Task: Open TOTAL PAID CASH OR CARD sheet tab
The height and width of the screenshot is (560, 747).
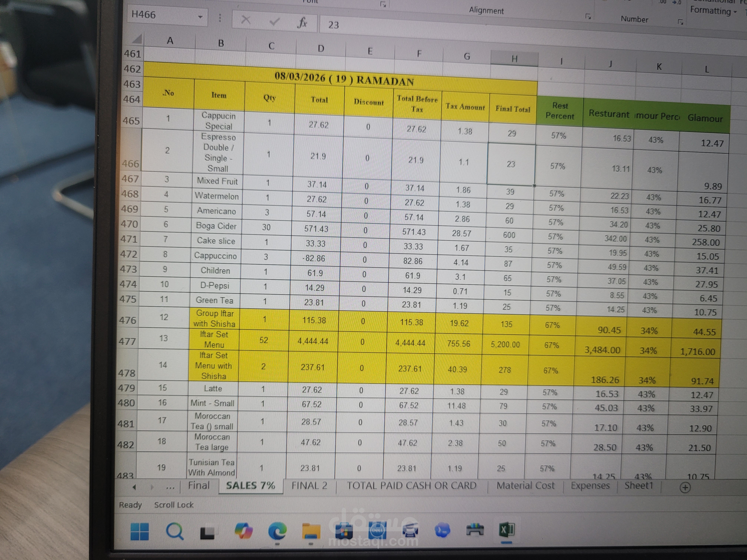Action: point(412,486)
